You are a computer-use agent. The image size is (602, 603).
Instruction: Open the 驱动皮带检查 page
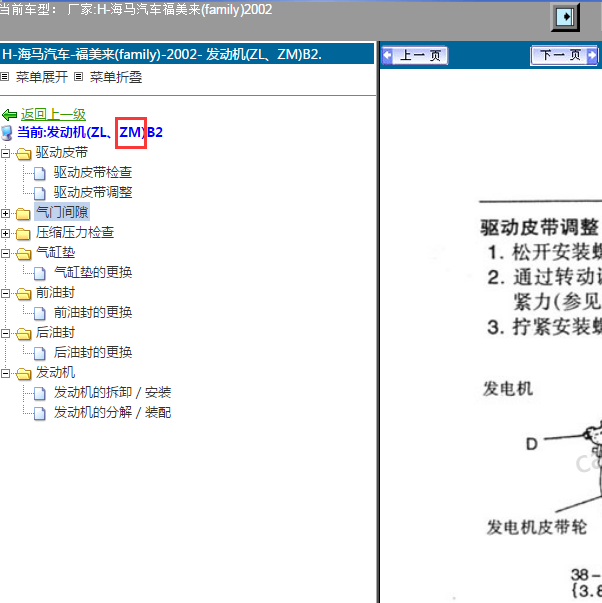[x=93, y=172]
